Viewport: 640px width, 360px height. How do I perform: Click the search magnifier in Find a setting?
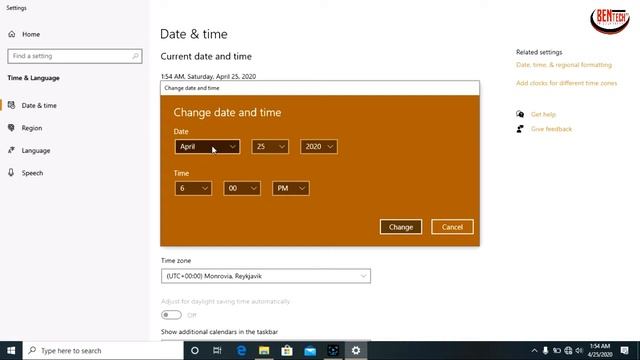(x=135, y=56)
